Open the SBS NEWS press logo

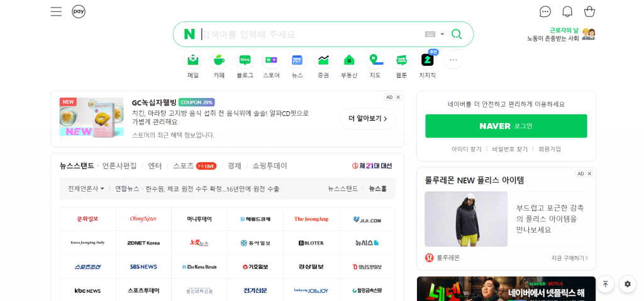click(x=143, y=266)
